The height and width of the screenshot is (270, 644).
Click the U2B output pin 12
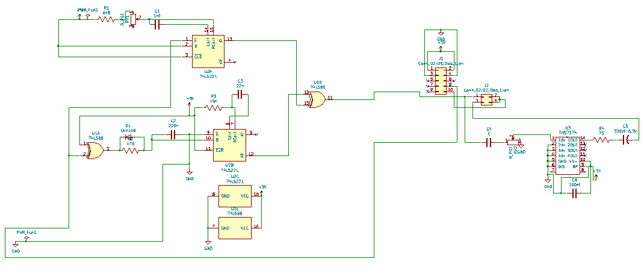pyautogui.click(x=250, y=155)
